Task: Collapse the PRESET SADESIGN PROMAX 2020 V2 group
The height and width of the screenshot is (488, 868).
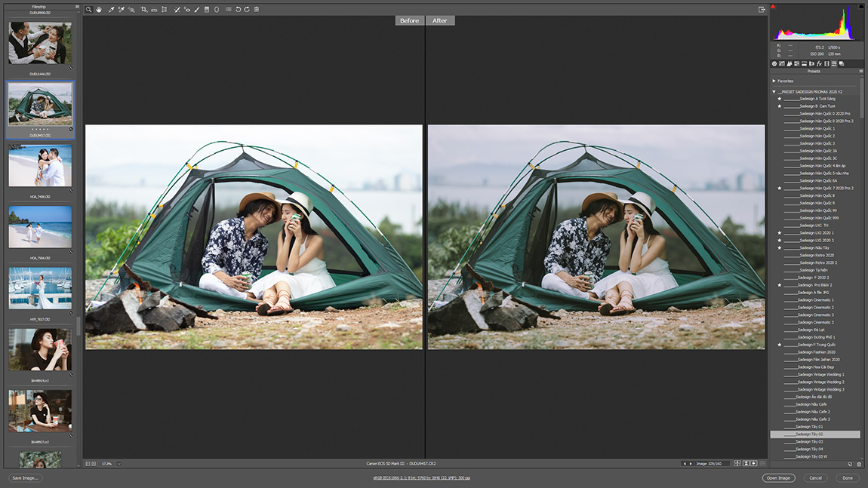Action: pyautogui.click(x=774, y=91)
